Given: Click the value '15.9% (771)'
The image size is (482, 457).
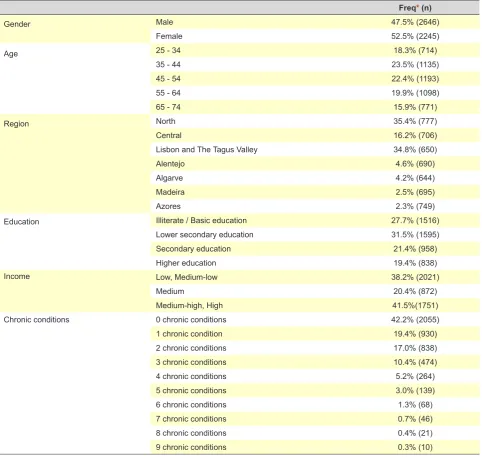Looking at the screenshot, I should click(x=415, y=107).
